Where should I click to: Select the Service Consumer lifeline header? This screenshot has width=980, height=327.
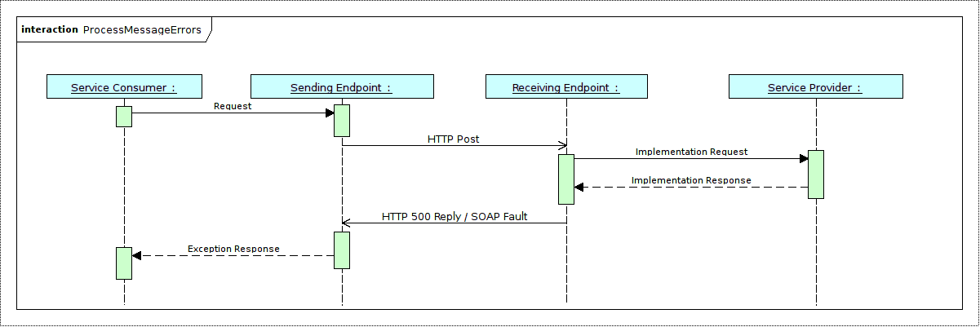click(124, 87)
